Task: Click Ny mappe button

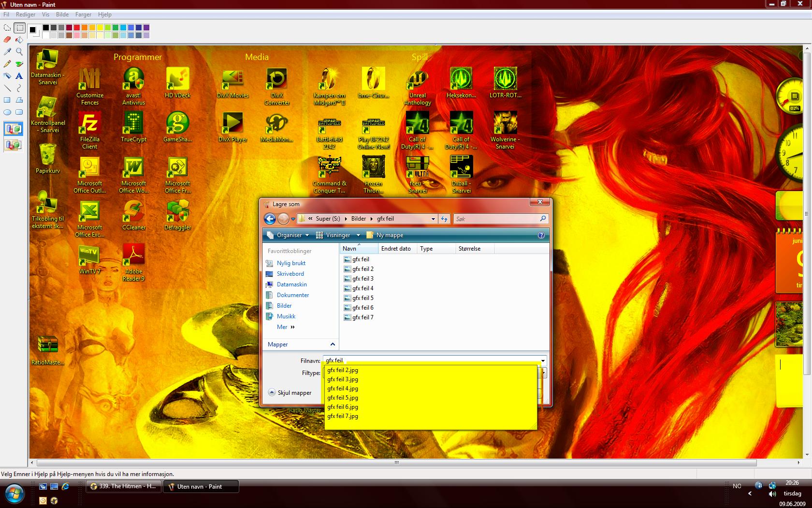Action: pos(385,235)
